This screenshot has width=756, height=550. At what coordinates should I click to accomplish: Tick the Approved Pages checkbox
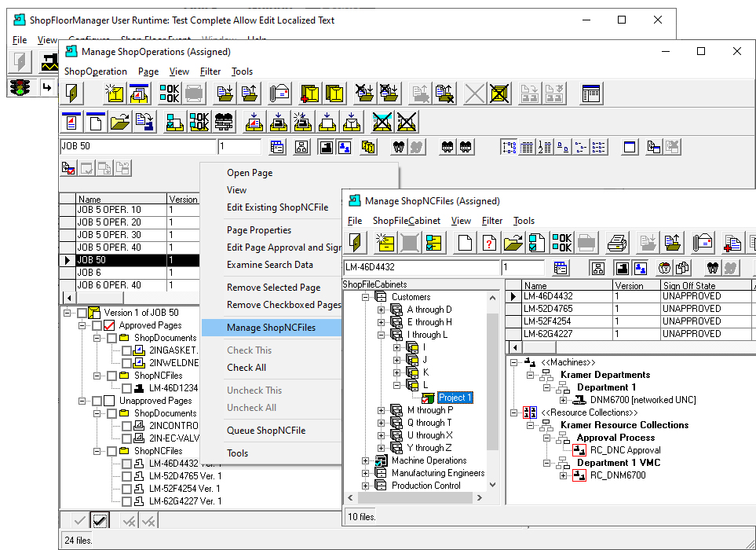(97, 325)
